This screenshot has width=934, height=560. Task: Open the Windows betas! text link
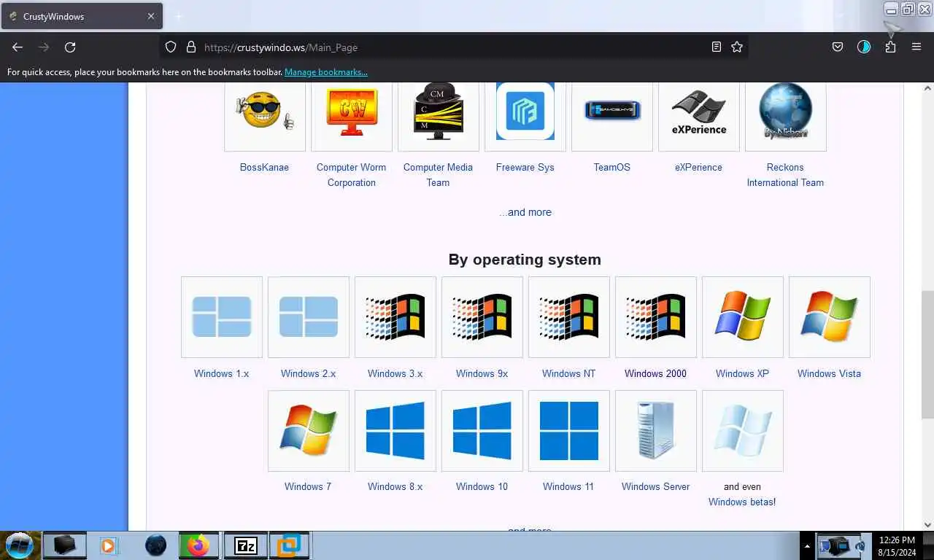click(x=742, y=502)
